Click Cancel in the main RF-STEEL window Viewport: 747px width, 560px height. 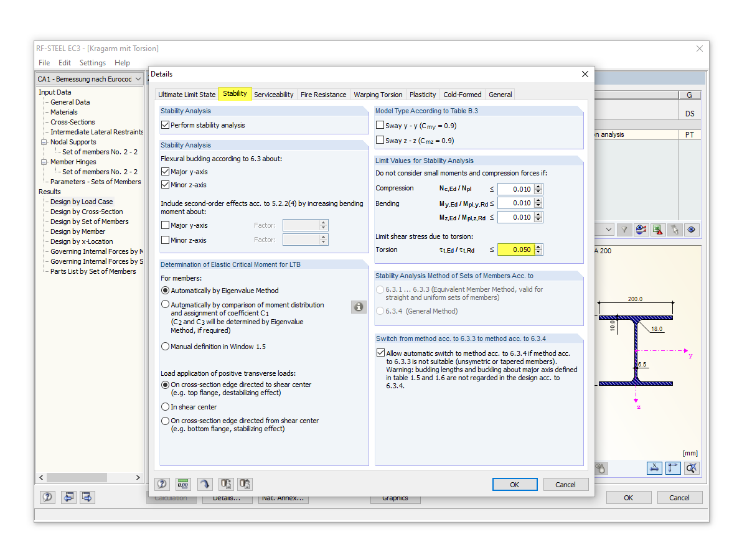click(680, 497)
